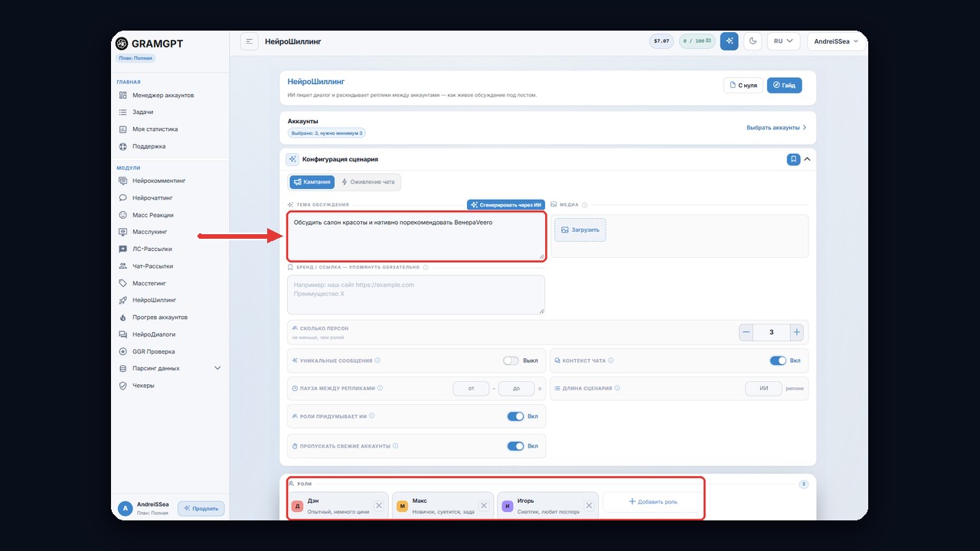Screen dimensions: 980x551
Task: Toggle the Пропускать свежие аккаунты switch
Action: coord(515,446)
